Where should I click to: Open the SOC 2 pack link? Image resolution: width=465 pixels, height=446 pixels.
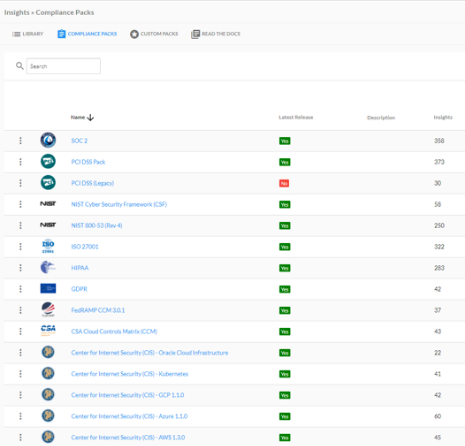[79, 141]
